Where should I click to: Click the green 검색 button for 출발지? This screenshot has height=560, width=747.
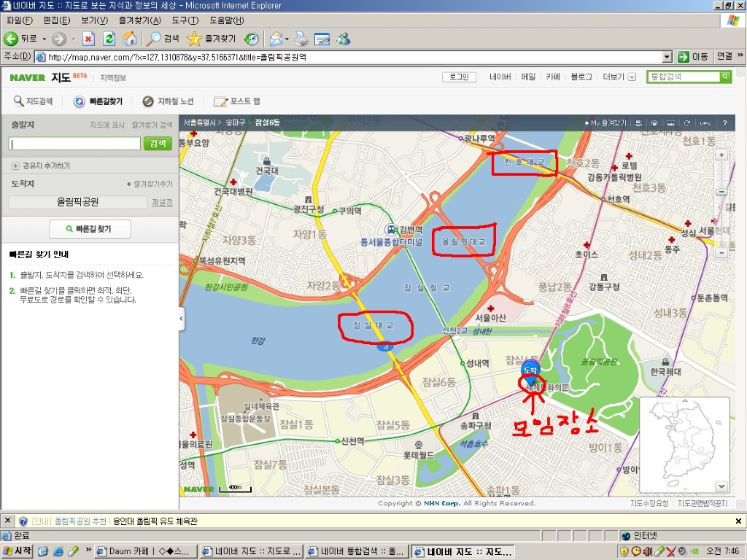158,144
